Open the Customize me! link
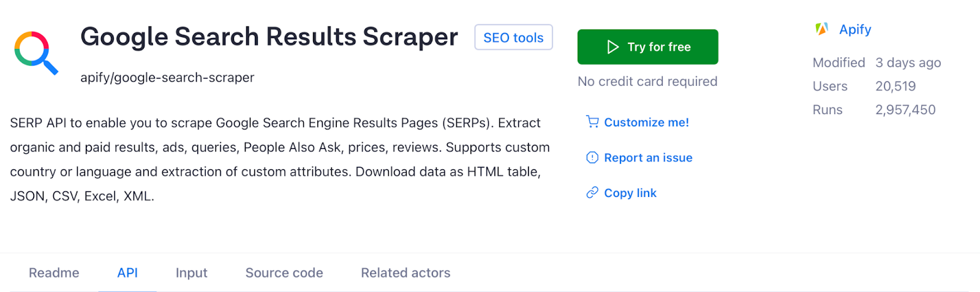 [x=646, y=122]
